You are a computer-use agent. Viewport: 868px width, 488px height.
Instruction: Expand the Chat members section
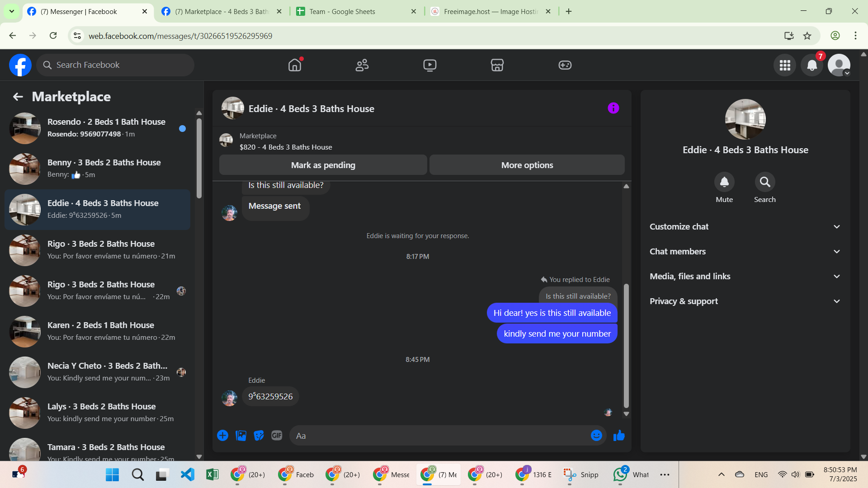coord(745,252)
